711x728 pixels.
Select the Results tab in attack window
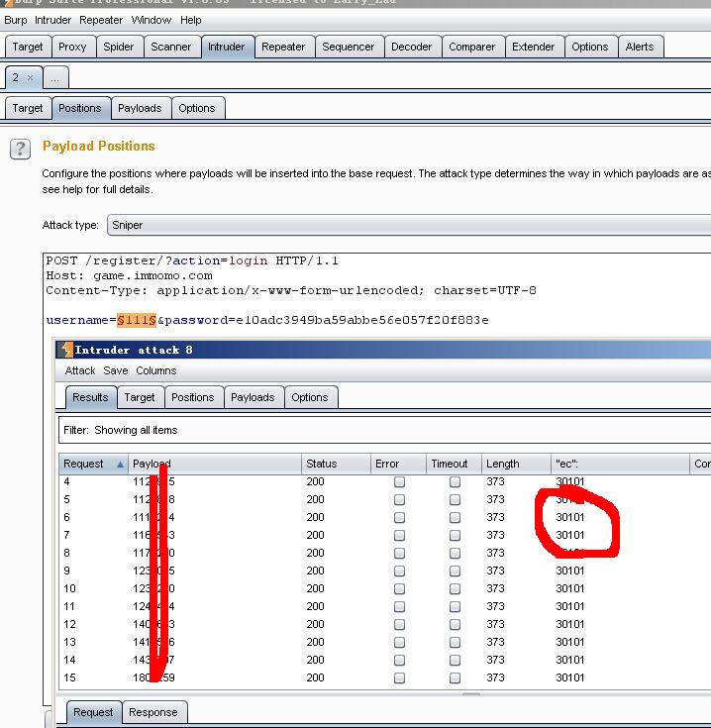pyautogui.click(x=91, y=397)
